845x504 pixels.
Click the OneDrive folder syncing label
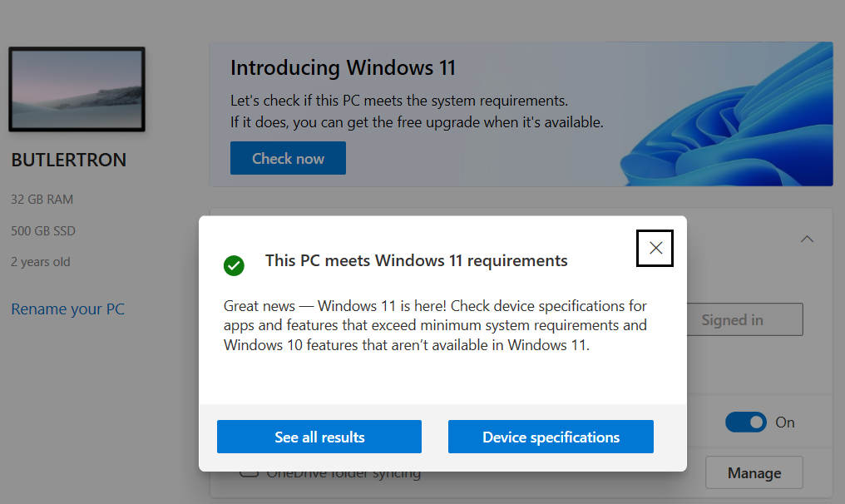pos(343,475)
